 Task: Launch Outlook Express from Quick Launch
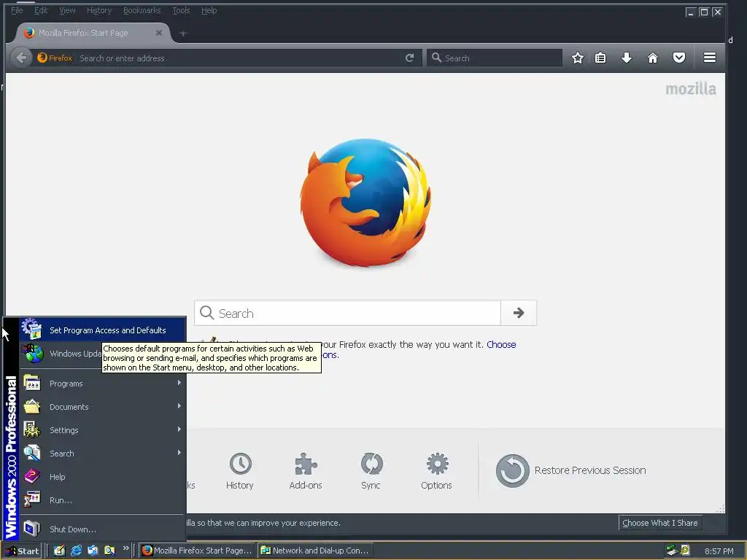[93, 551]
